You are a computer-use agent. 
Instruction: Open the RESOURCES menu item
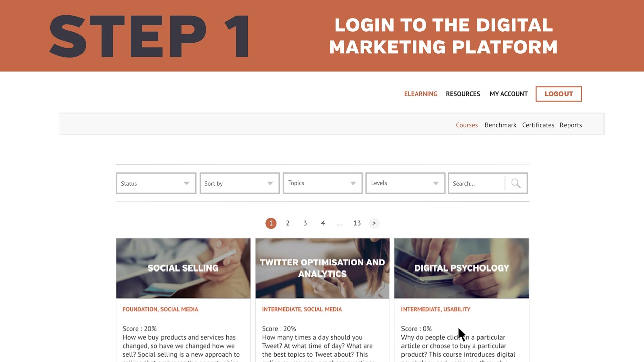coord(463,94)
